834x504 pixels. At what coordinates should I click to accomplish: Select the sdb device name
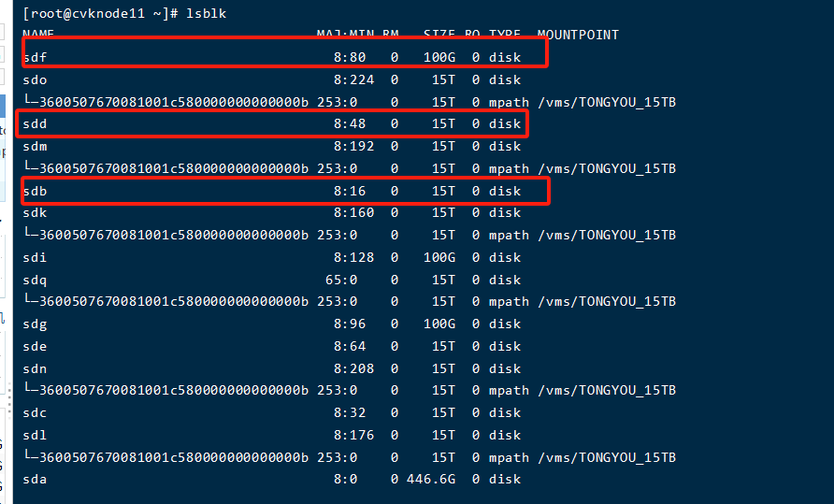click(36, 191)
